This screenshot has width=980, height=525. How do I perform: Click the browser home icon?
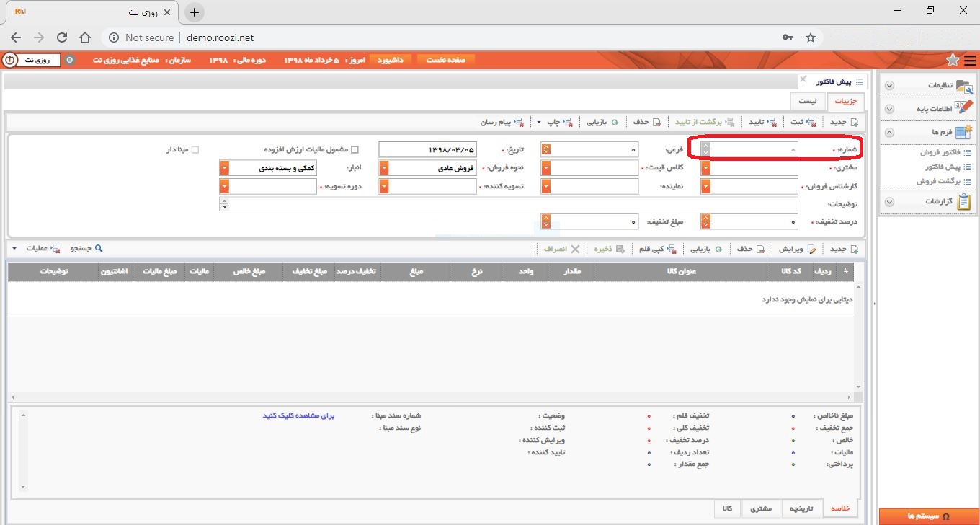tap(85, 37)
